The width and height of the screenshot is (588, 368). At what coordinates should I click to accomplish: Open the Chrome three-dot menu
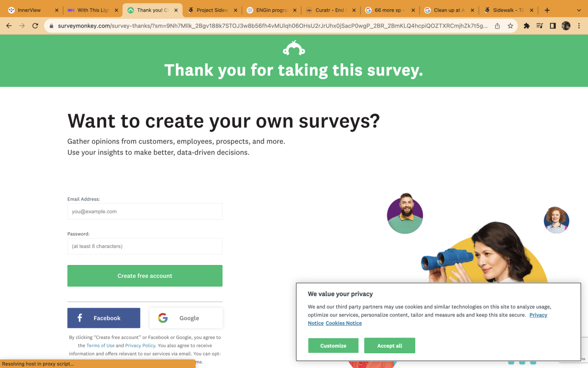click(579, 26)
